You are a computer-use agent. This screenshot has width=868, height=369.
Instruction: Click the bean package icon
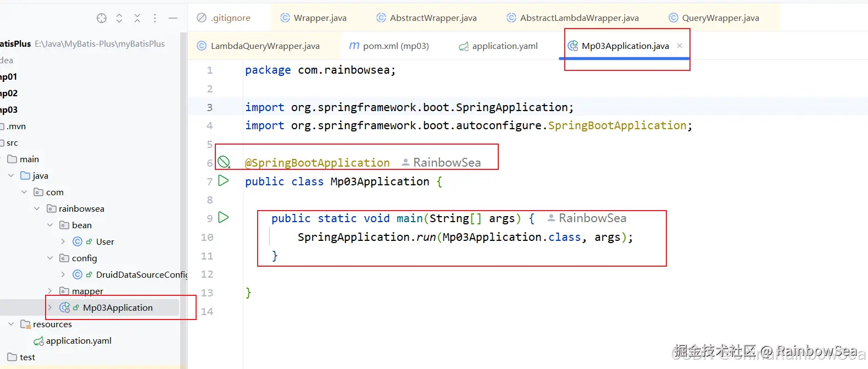64,225
